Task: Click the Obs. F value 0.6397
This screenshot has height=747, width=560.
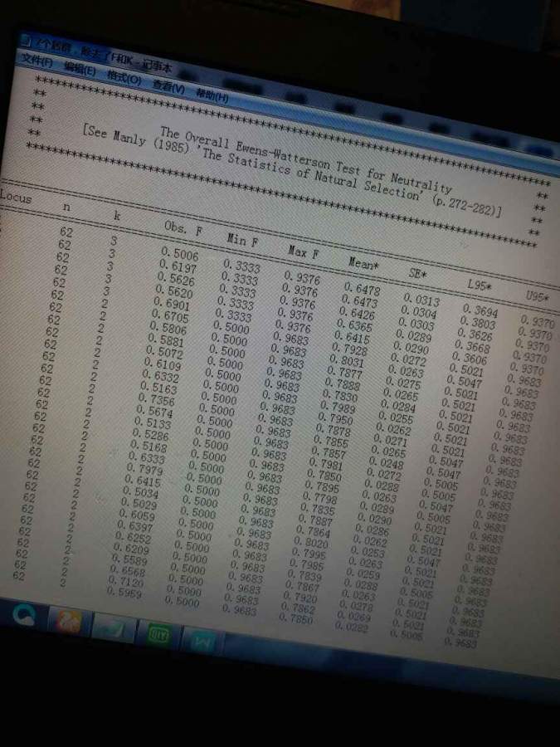Action: [x=135, y=526]
